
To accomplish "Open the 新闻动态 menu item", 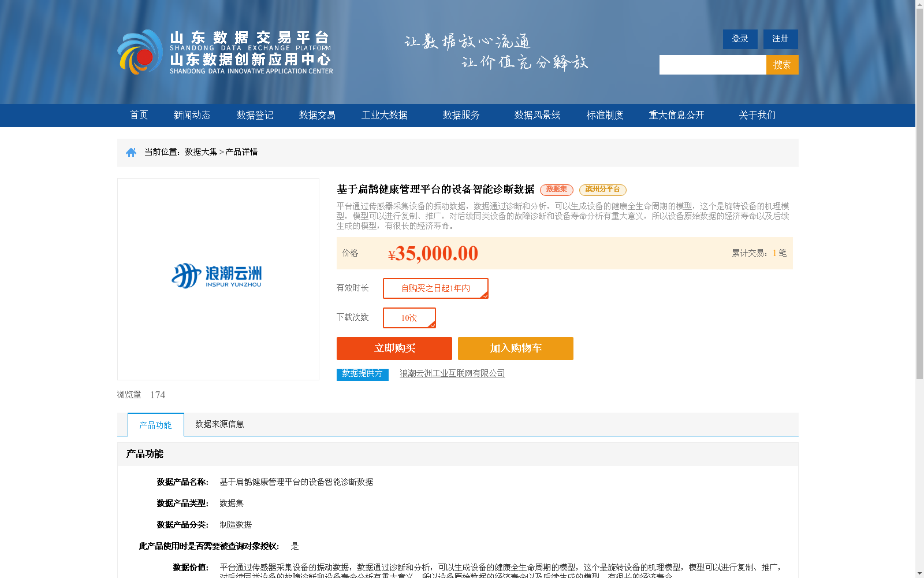I will point(192,115).
